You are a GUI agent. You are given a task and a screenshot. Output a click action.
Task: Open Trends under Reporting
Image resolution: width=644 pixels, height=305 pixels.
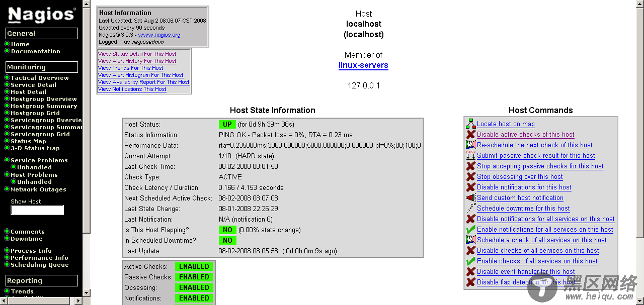pyautogui.click(x=22, y=291)
